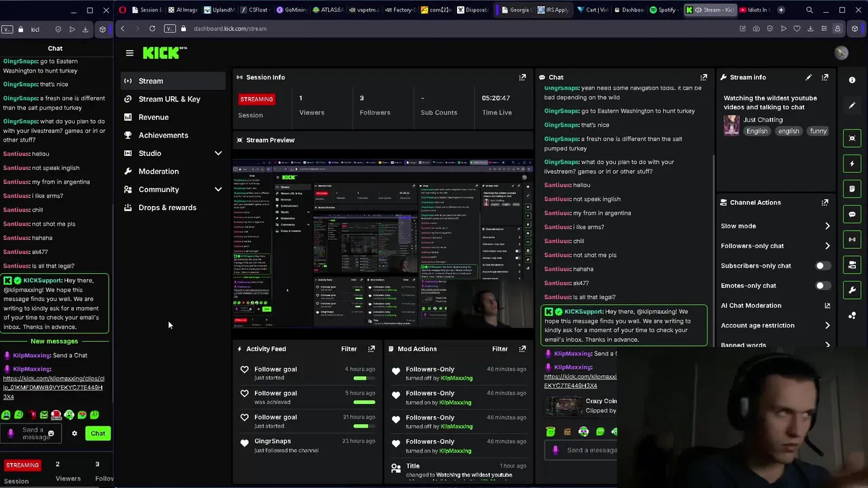The image size is (868, 488).
Task: Open Mod Actions Filter dropdown
Action: pyautogui.click(x=500, y=349)
